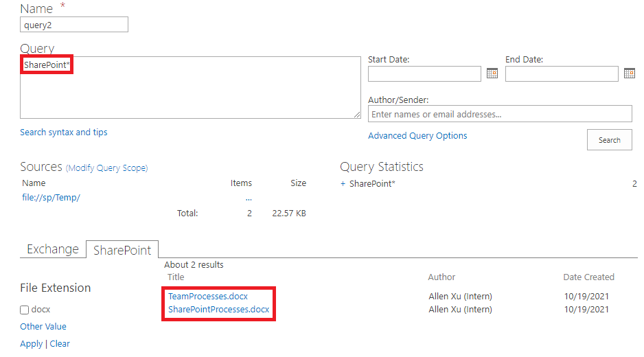Select the date of SharePointProcesses.docx row

pyautogui.click(x=586, y=310)
